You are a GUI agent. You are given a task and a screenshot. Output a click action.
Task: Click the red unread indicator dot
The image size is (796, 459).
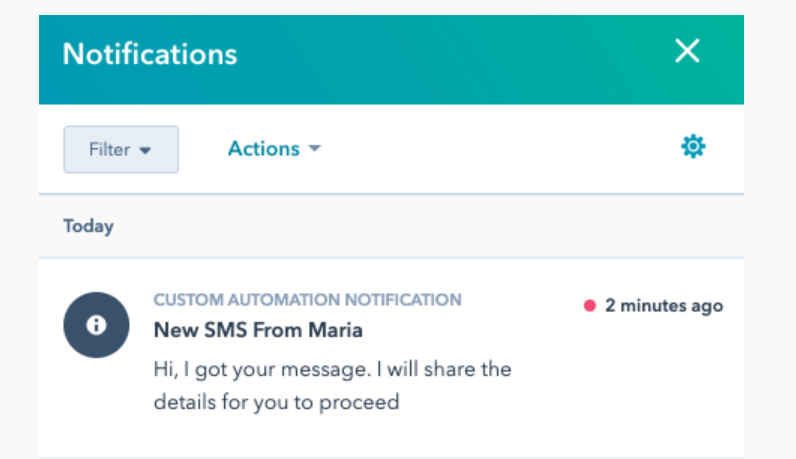(589, 306)
